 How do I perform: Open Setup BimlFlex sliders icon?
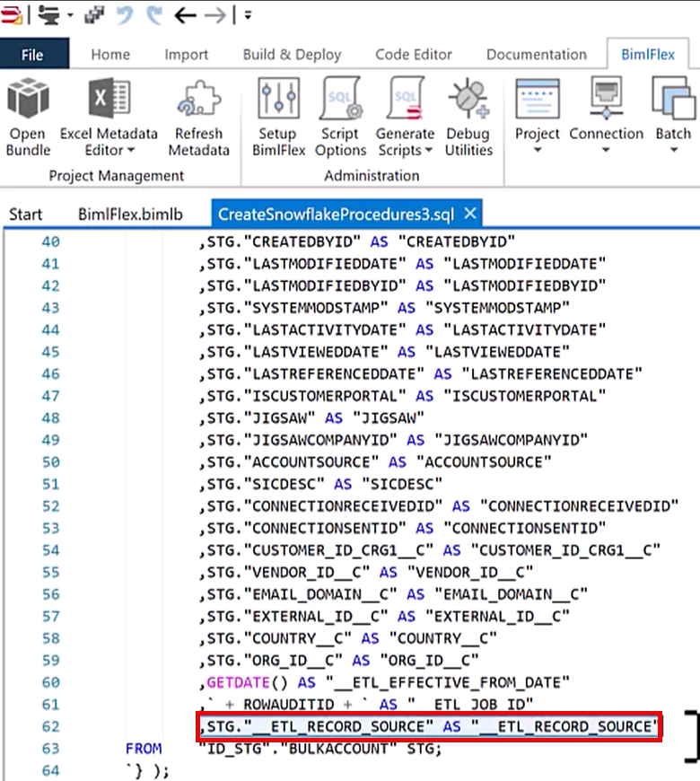pos(278,98)
